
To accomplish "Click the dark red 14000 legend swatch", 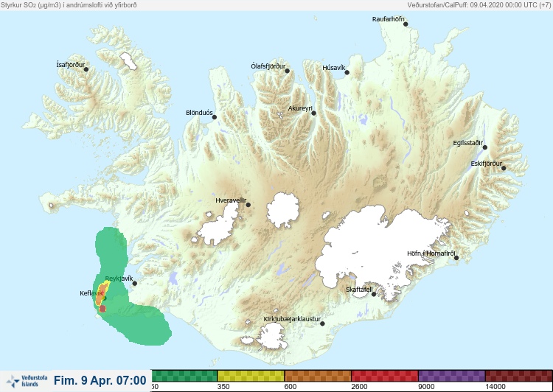I will (519, 376).
